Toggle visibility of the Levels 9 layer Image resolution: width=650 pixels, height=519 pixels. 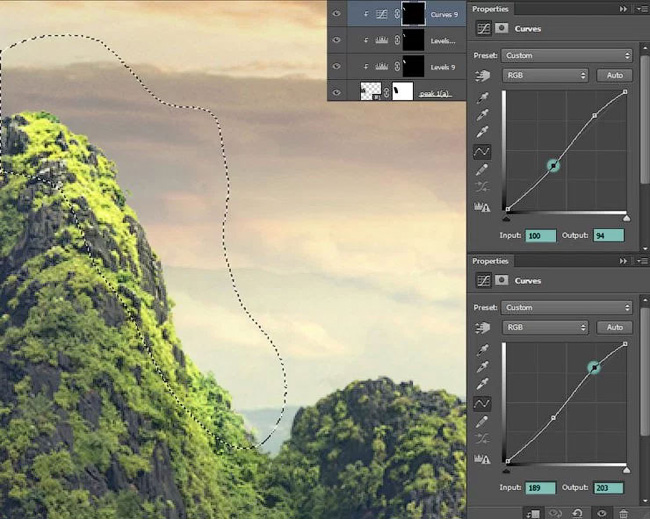pos(337,66)
